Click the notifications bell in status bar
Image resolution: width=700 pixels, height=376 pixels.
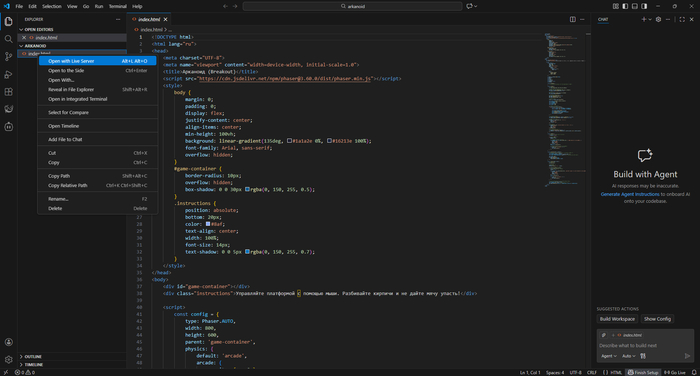click(694, 372)
